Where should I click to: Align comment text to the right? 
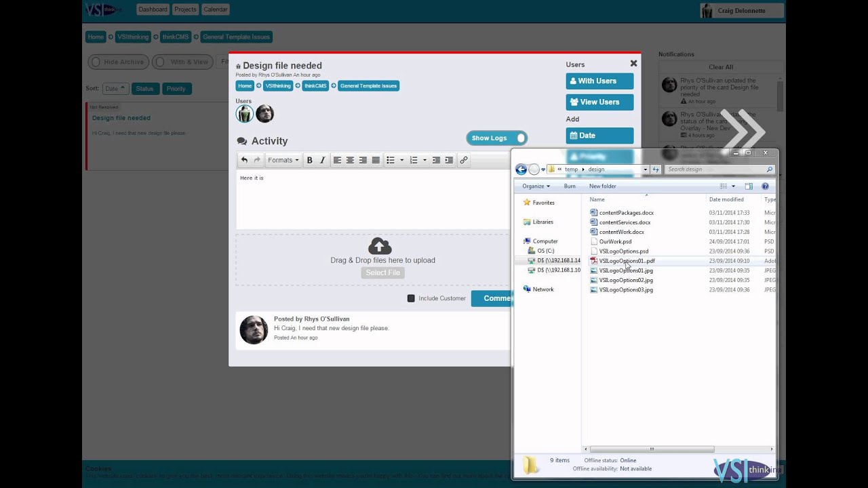coord(363,160)
